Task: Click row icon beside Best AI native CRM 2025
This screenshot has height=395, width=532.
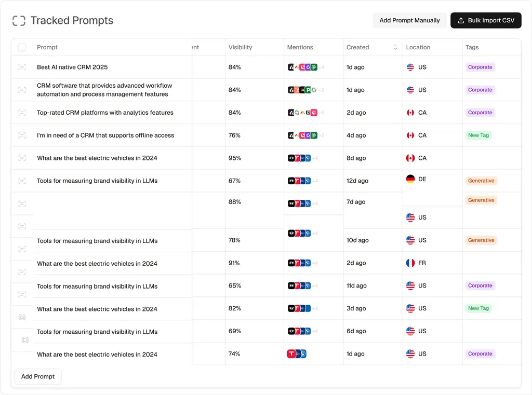Action: (x=22, y=67)
